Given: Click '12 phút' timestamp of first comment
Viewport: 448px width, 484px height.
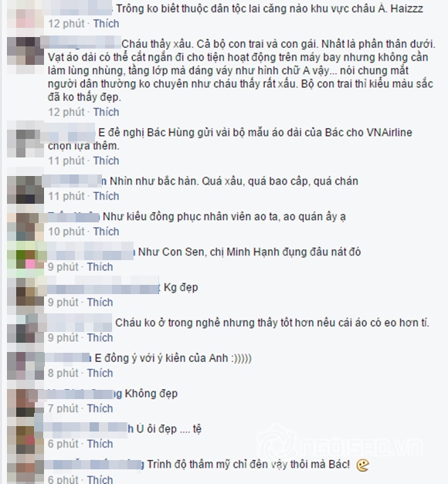Looking at the screenshot, I should [66, 23].
